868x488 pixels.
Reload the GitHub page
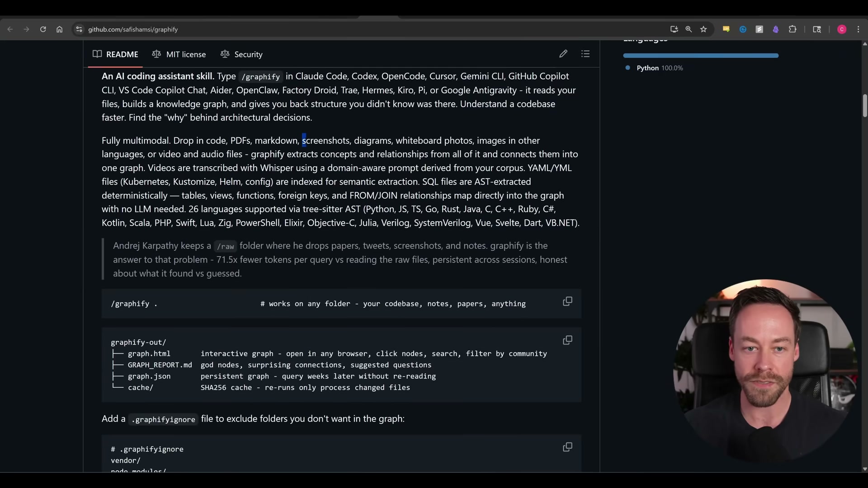[43, 29]
